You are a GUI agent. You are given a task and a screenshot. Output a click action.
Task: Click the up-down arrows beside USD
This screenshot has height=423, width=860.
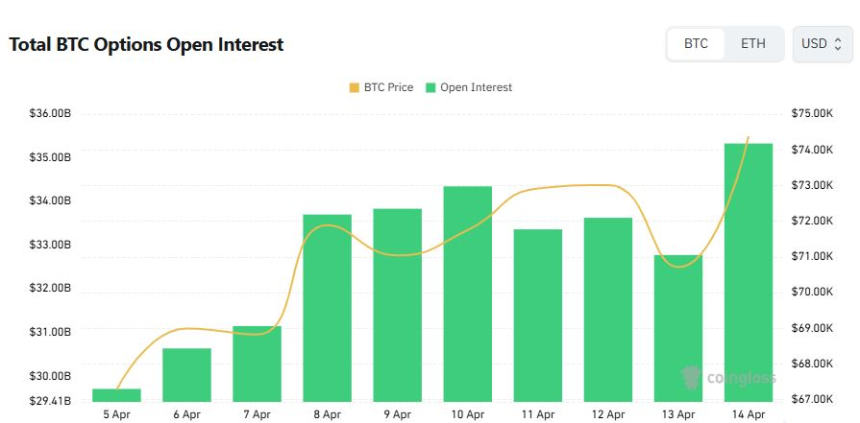point(838,44)
